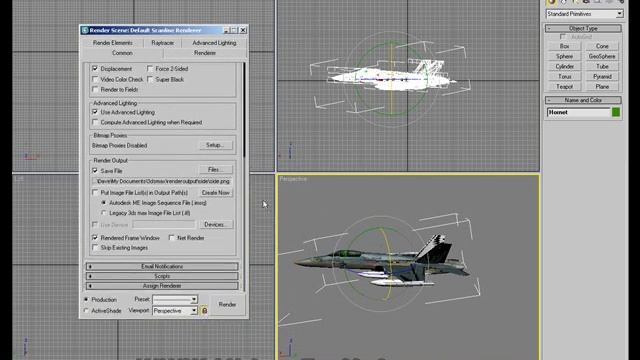Screen dimensions: 640x360
Task: Collapse the Name and Color rollout
Action: 583,100
